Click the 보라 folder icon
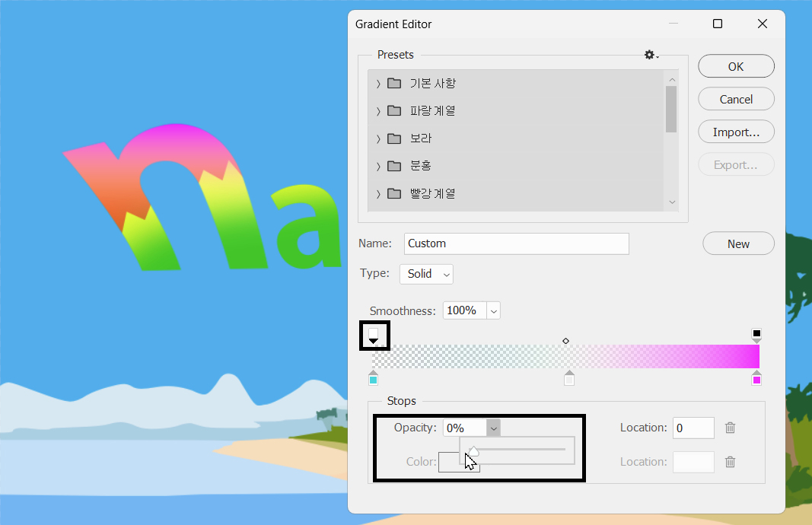 pos(394,138)
